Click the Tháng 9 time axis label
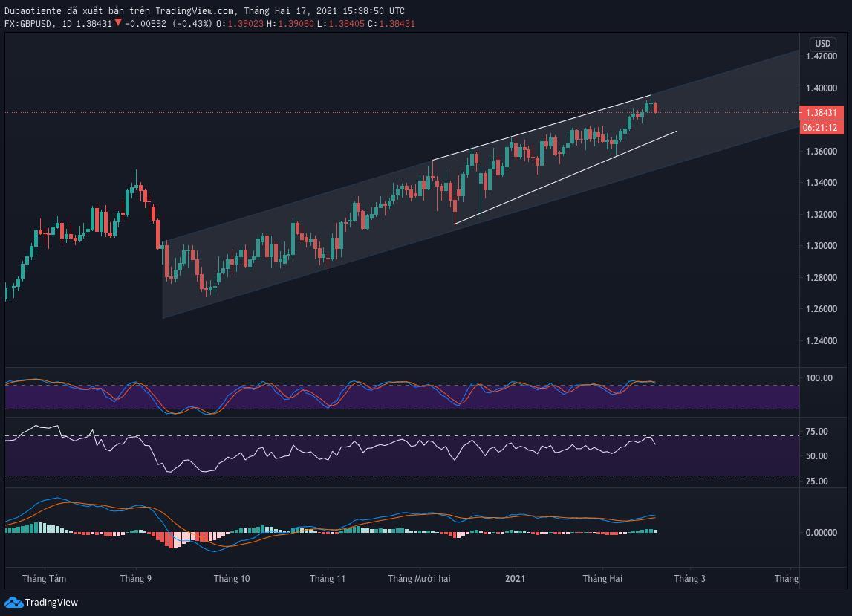 136,579
